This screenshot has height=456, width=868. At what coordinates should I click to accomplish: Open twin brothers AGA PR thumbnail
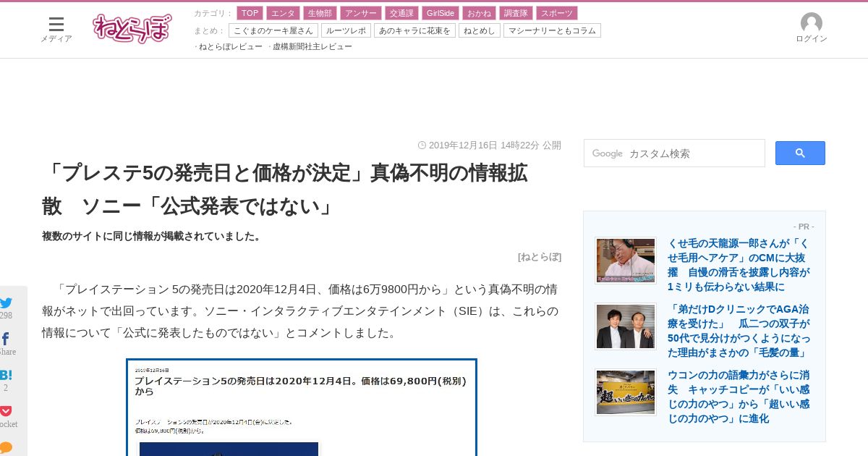[x=626, y=326]
